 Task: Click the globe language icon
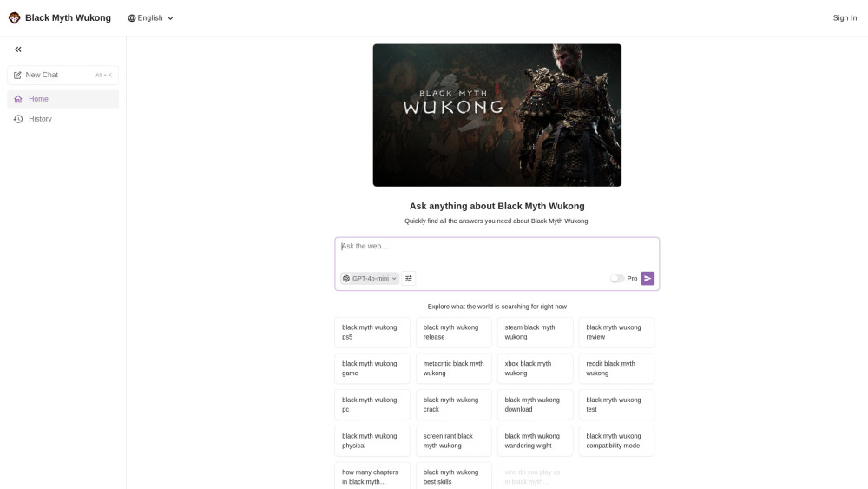coord(132,17)
